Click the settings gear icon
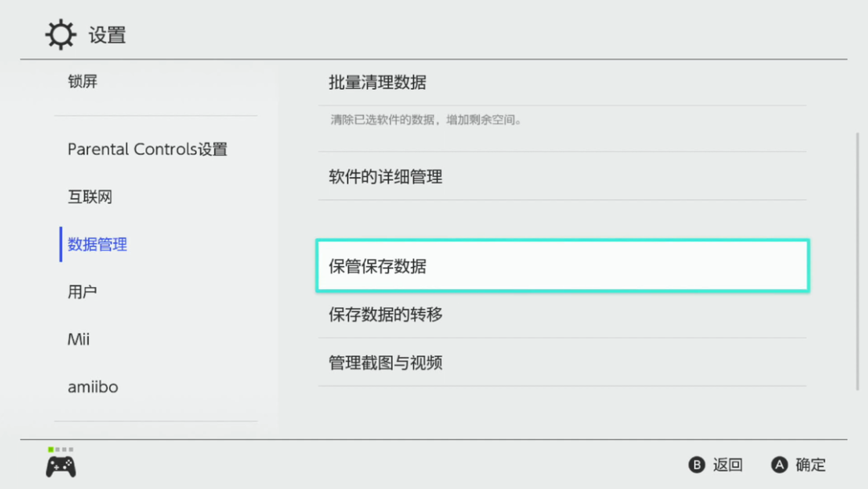The image size is (868, 489). point(60,35)
